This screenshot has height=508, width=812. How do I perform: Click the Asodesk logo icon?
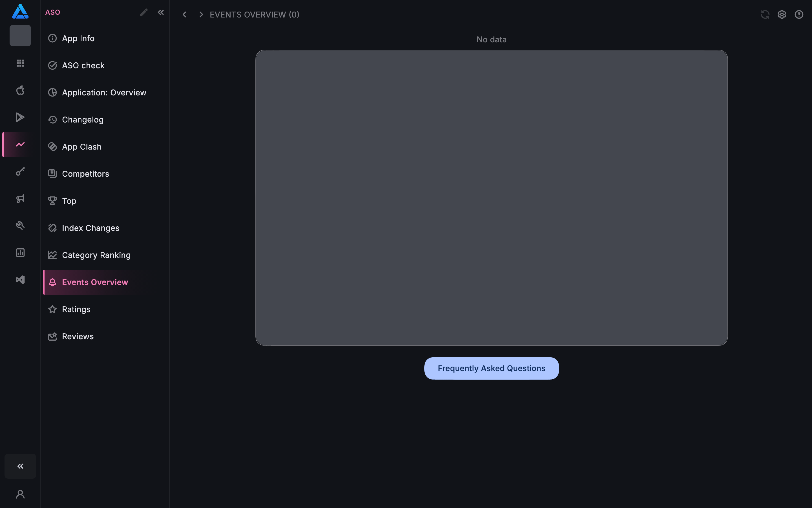coord(20,11)
